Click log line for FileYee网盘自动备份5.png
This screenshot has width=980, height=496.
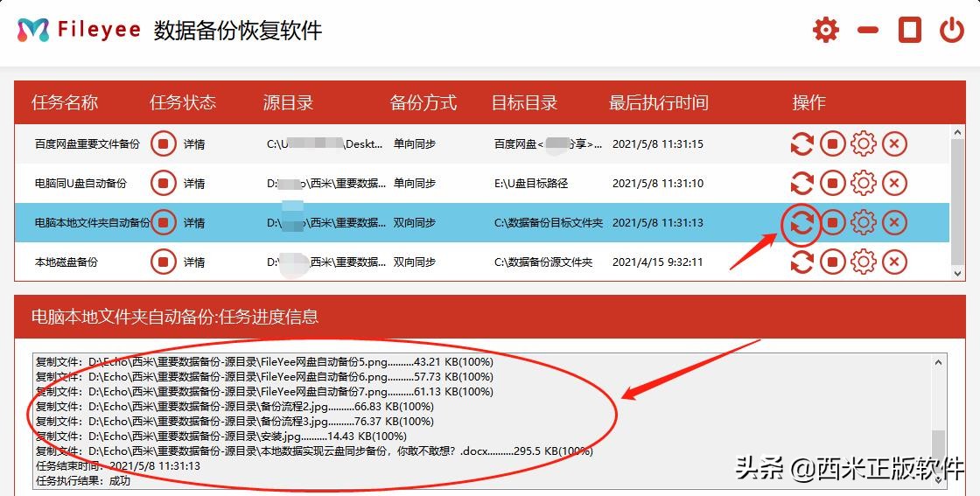click(x=264, y=361)
